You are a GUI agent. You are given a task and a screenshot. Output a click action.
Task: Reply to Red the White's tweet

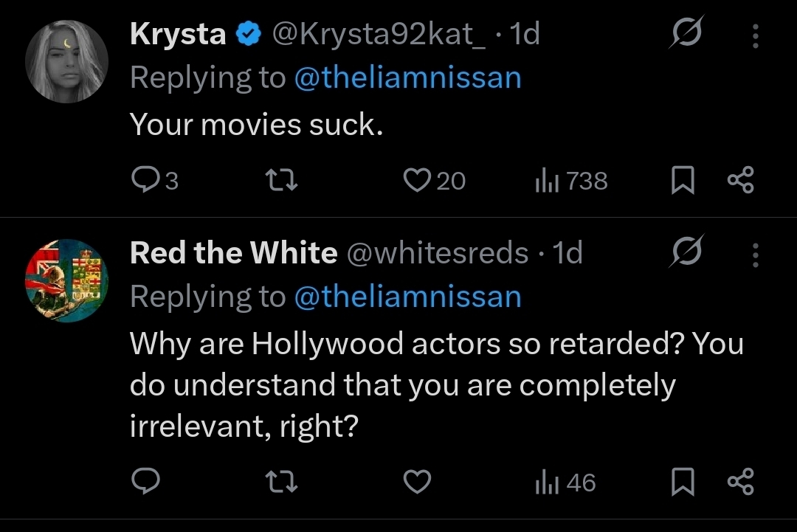[x=145, y=483]
